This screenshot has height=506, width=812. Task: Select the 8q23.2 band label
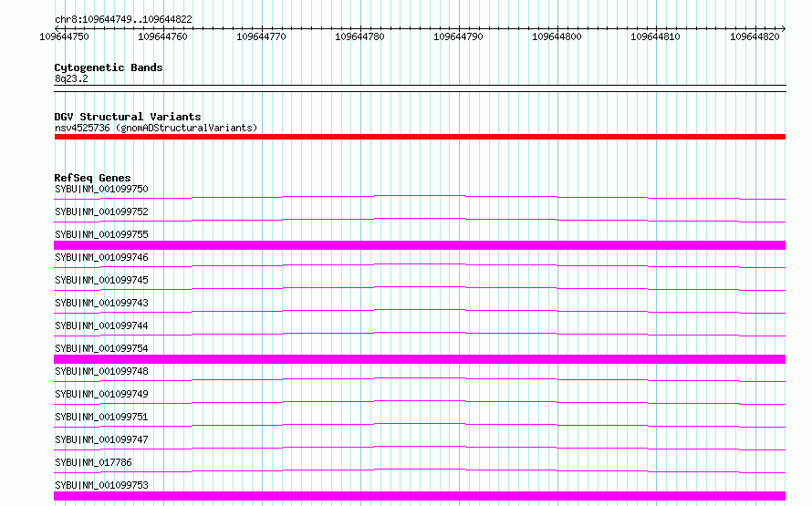(x=71, y=78)
